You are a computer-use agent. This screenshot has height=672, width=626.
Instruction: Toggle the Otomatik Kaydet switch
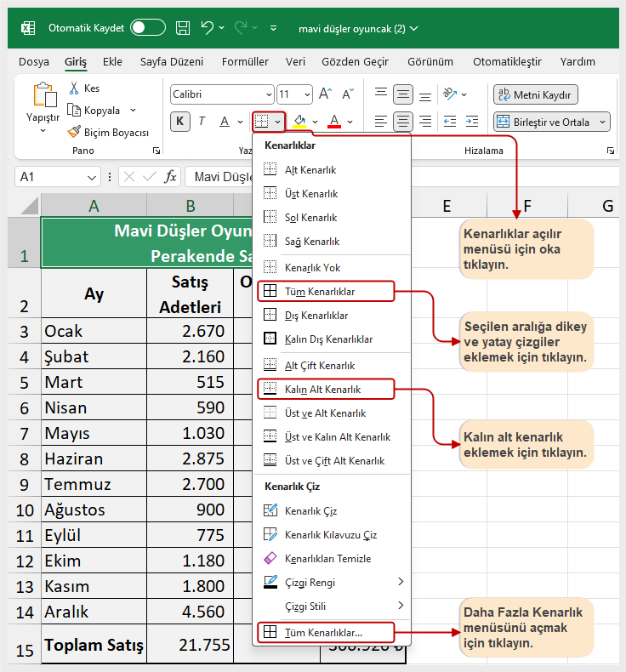[x=148, y=28]
